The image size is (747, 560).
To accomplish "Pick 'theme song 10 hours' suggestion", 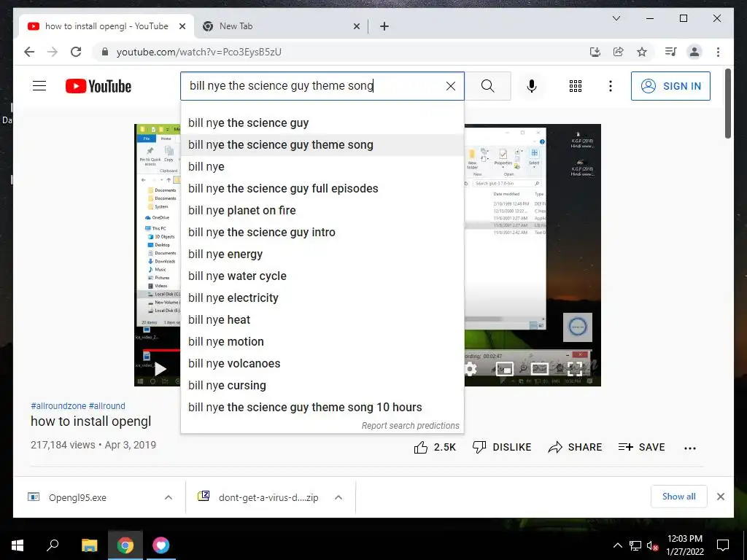I will coord(322,408).
